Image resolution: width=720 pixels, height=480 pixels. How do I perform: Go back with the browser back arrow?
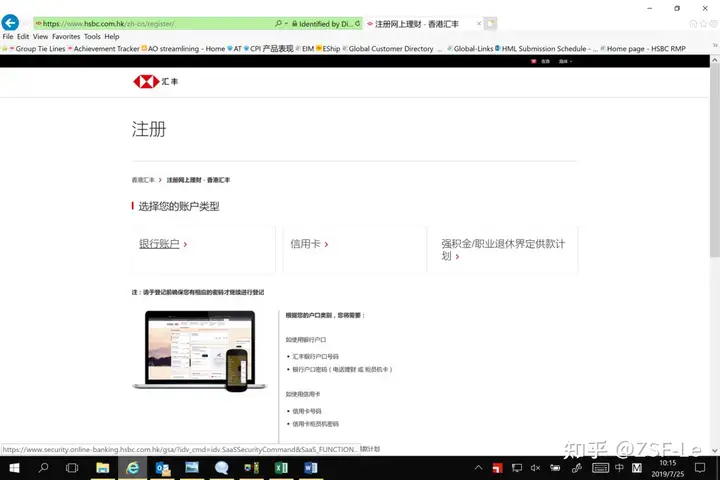pos(10,23)
